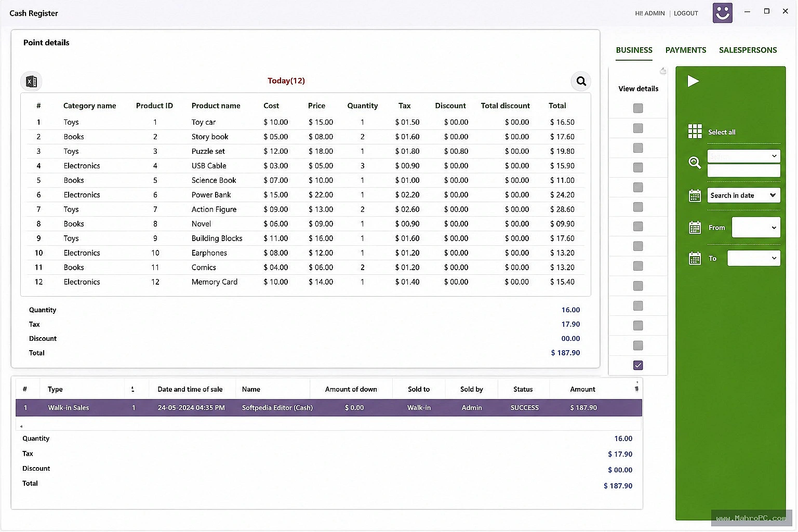Sort sales by Status header
Viewport: 798px width, 532px height.
[x=523, y=389]
